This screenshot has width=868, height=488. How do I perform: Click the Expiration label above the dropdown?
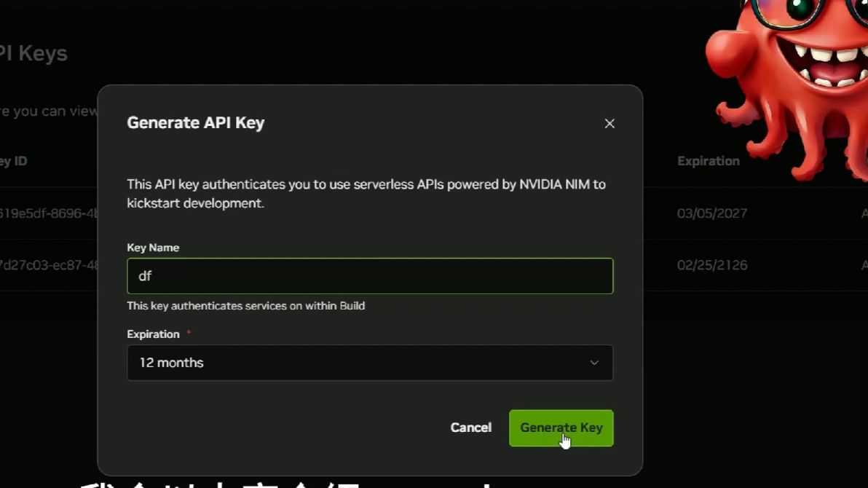153,334
